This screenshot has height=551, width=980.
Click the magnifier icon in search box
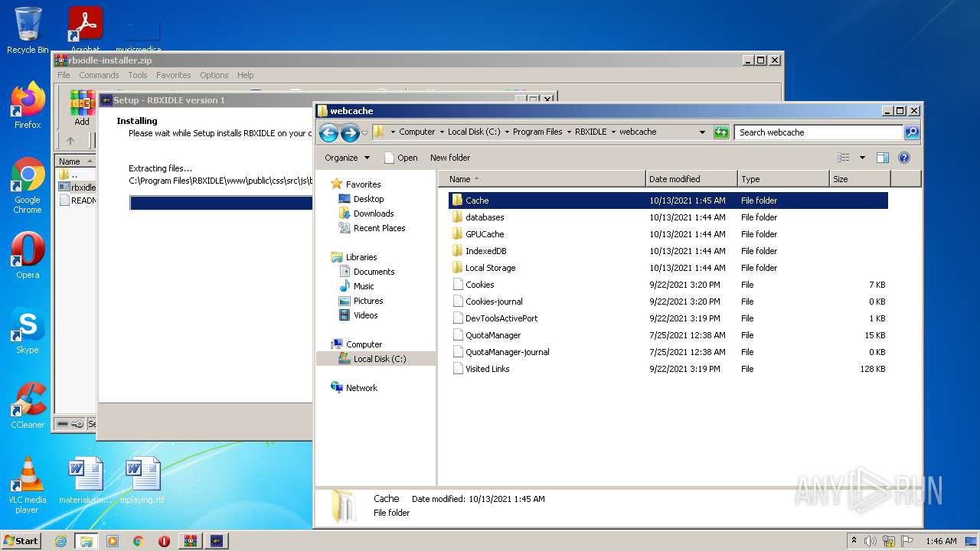click(911, 132)
